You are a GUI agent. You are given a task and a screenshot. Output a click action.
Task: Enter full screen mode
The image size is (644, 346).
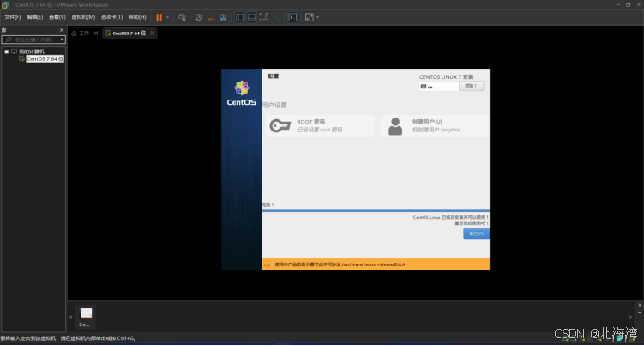[x=263, y=17]
